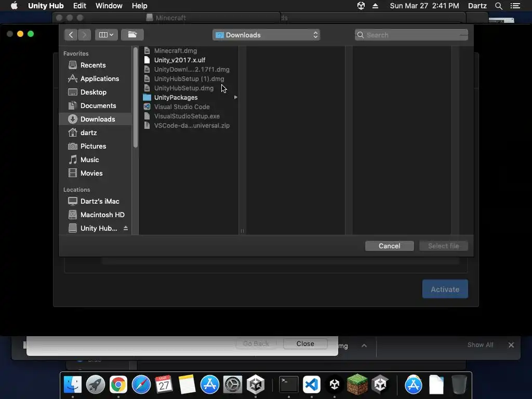This screenshot has width=532, height=399.
Task: Open the column view options dropdown
Action: click(106, 35)
